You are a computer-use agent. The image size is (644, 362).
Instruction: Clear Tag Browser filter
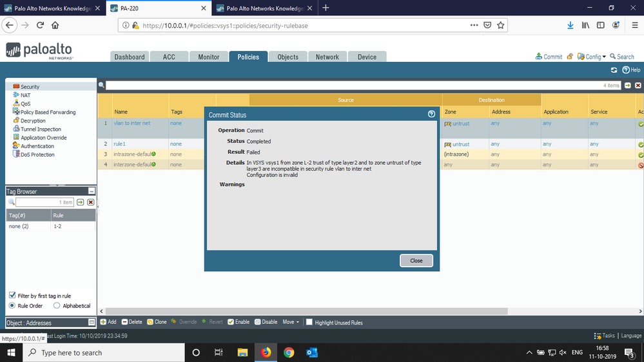pos(91,202)
